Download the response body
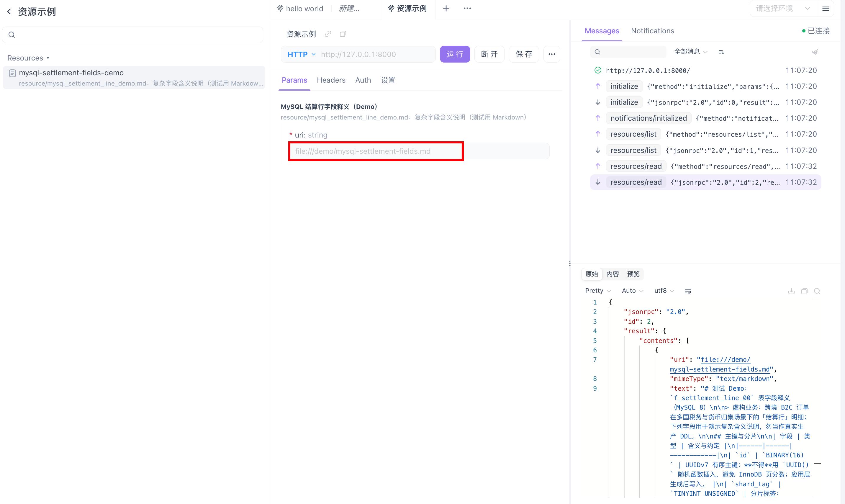This screenshot has height=504, width=845. [791, 291]
